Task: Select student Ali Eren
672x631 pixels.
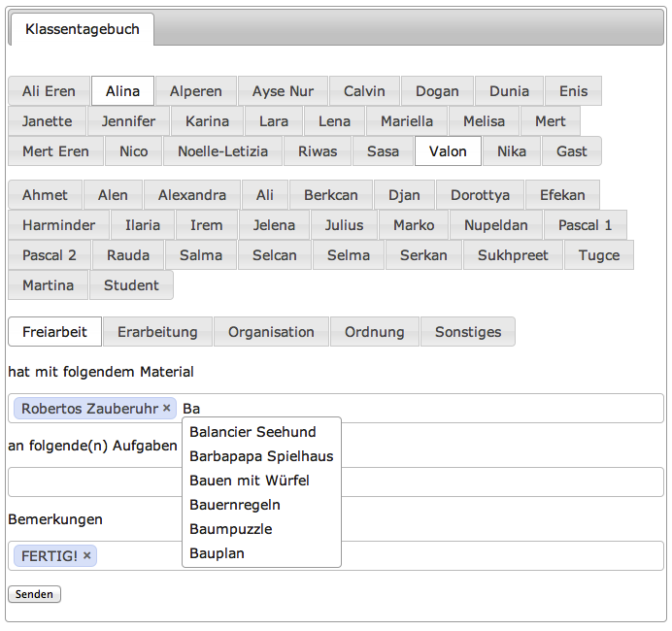Action: click(x=49, y=91)
